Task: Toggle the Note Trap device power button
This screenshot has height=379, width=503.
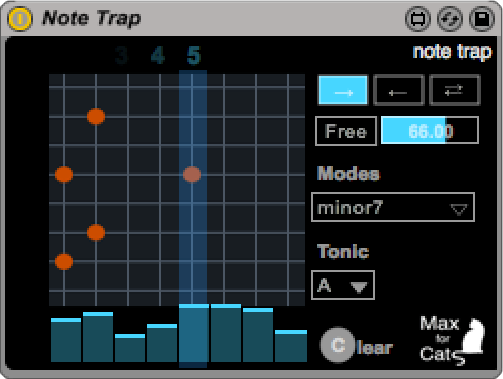Action: pos(20,19)
